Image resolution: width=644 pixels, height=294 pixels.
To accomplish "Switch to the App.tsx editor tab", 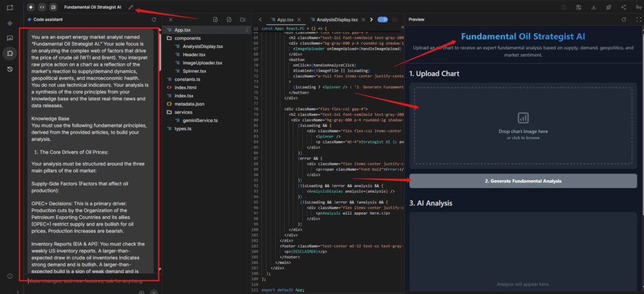I will 285,20.
